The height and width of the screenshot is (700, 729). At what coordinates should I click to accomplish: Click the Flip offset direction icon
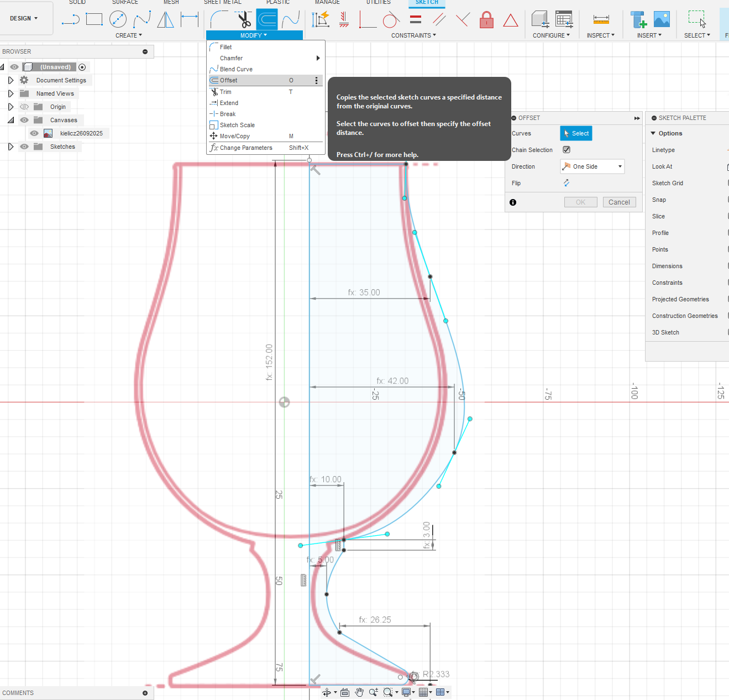click(x=567, y=183)
